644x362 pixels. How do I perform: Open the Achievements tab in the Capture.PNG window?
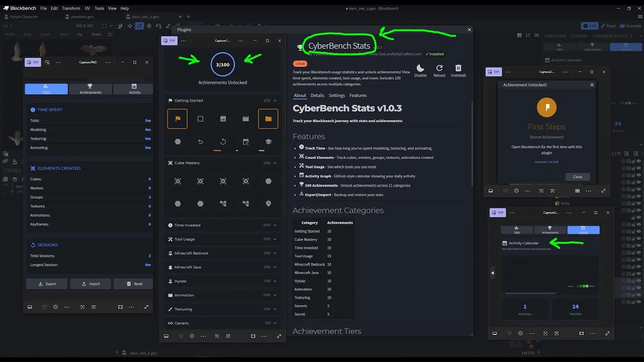coord(90,89)
